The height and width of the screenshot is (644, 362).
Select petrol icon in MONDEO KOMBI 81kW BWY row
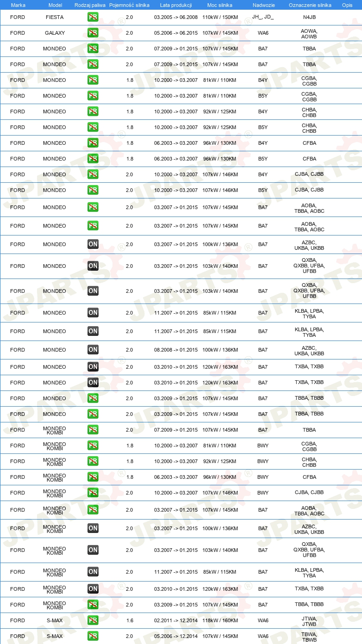pos(93,446)
